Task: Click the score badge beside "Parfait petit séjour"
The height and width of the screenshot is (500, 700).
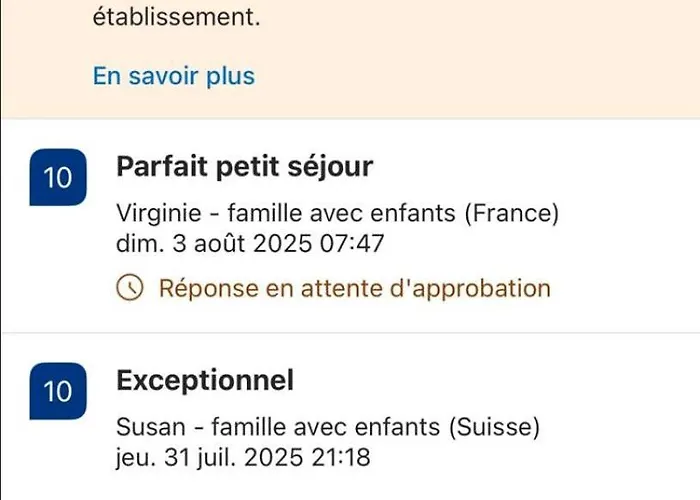Action: tap(58, 178)
